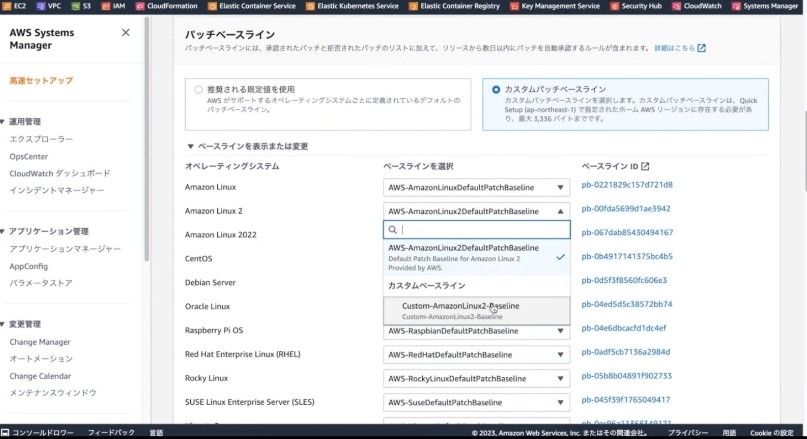Select カスタムパッチベースライン radio option

point(496,90)
